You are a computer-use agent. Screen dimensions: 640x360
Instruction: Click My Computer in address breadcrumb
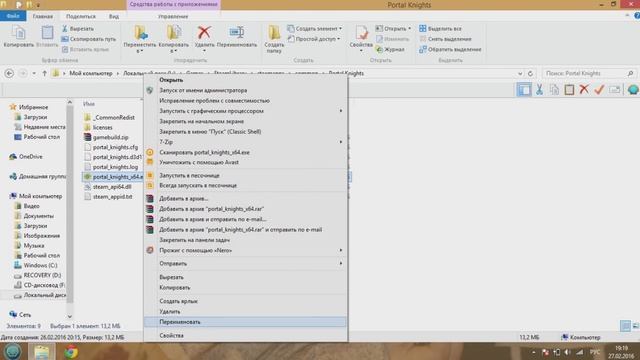91,73
